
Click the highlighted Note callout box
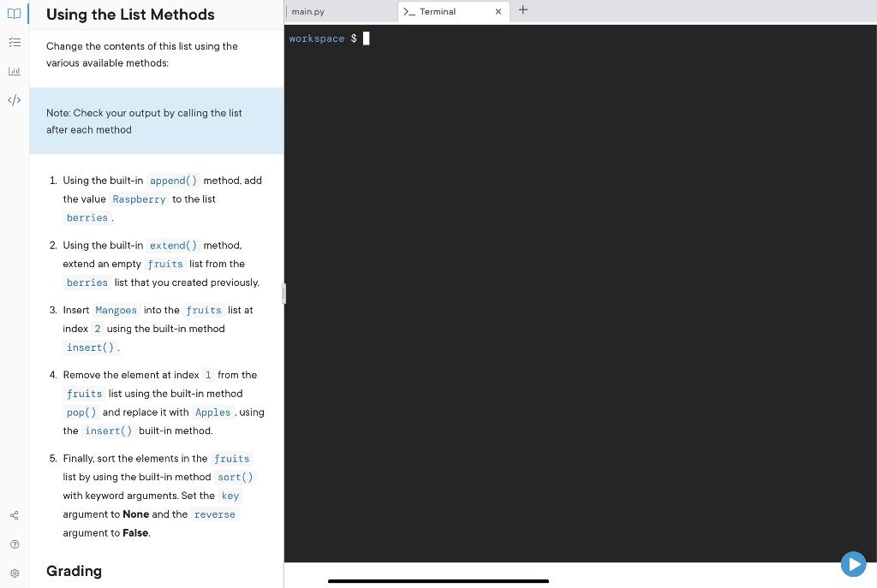[156, 121]
